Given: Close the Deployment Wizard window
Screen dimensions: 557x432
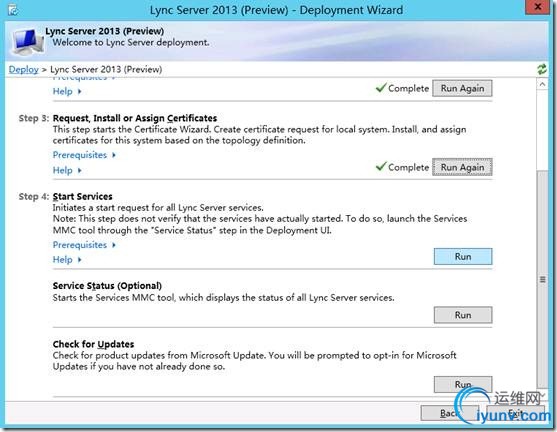Looking at the screenshot, I should pyautogui.click(x=538, y=7).
